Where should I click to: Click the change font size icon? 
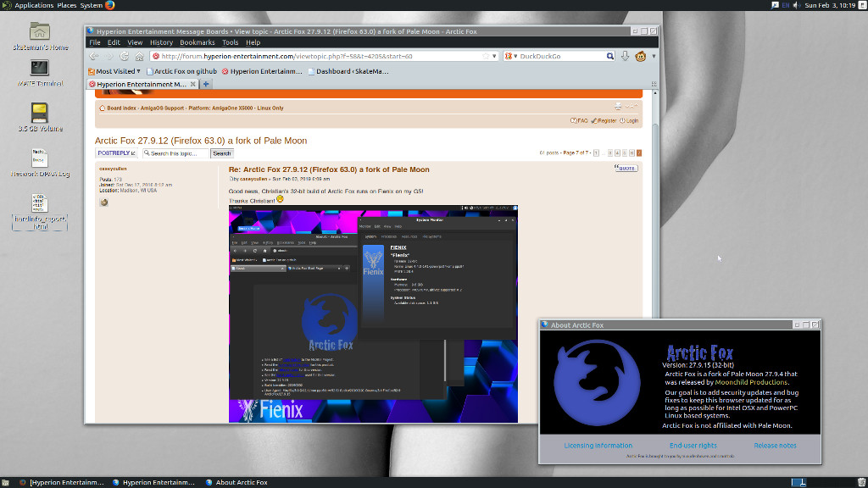[631, 106]
